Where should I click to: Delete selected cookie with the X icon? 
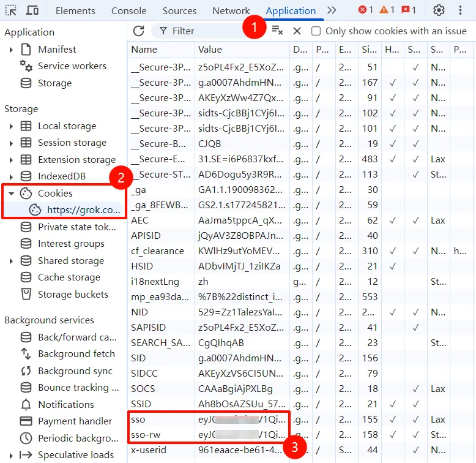[297, 31]
